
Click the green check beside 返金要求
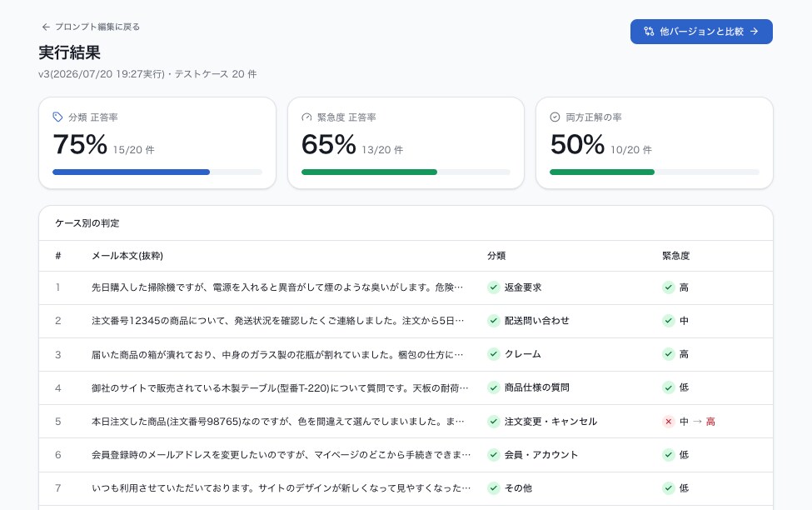tap(494, 287)
